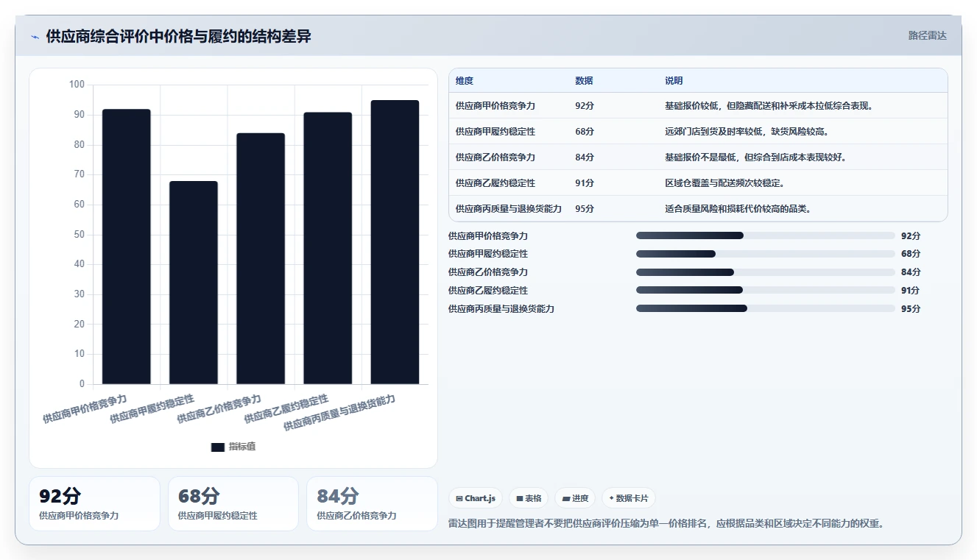Click the note 基础报价不是最低

pyautogui.click(x=756, y=157)
